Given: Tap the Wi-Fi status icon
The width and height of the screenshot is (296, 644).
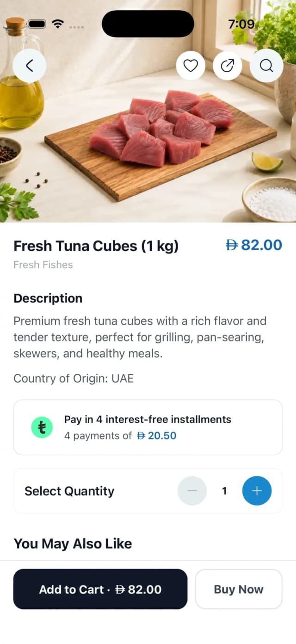Looking at the screenshot, I should (58, 24).
